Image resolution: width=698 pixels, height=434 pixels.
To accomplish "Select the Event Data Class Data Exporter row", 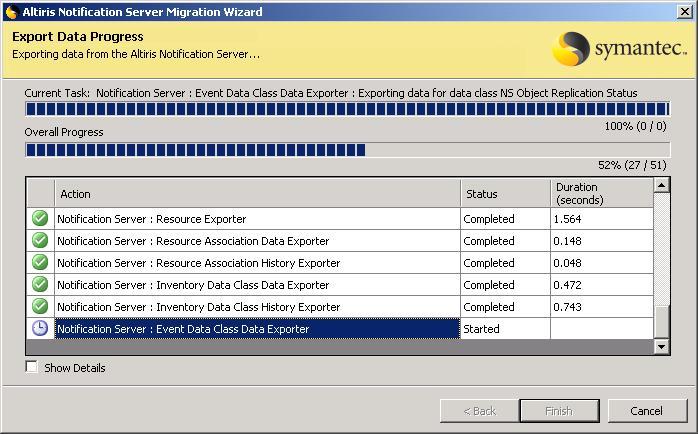I will (x=257, y=329).
